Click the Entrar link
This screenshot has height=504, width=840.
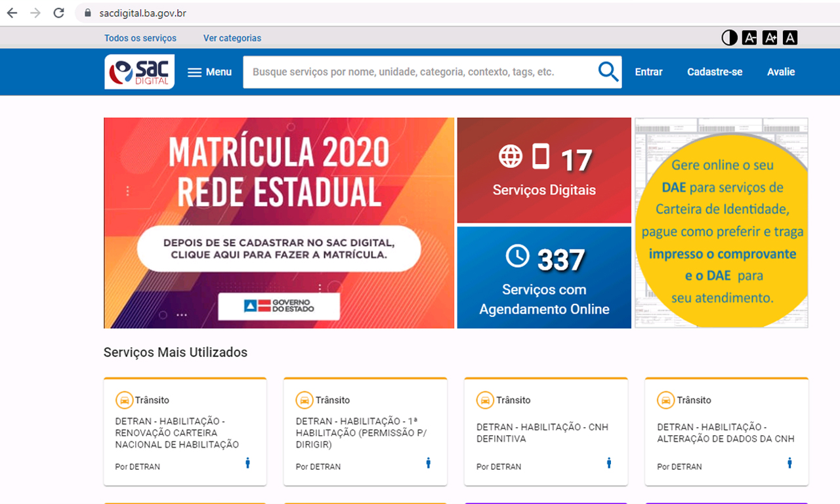pyautogui.click(x=648, y=72)
